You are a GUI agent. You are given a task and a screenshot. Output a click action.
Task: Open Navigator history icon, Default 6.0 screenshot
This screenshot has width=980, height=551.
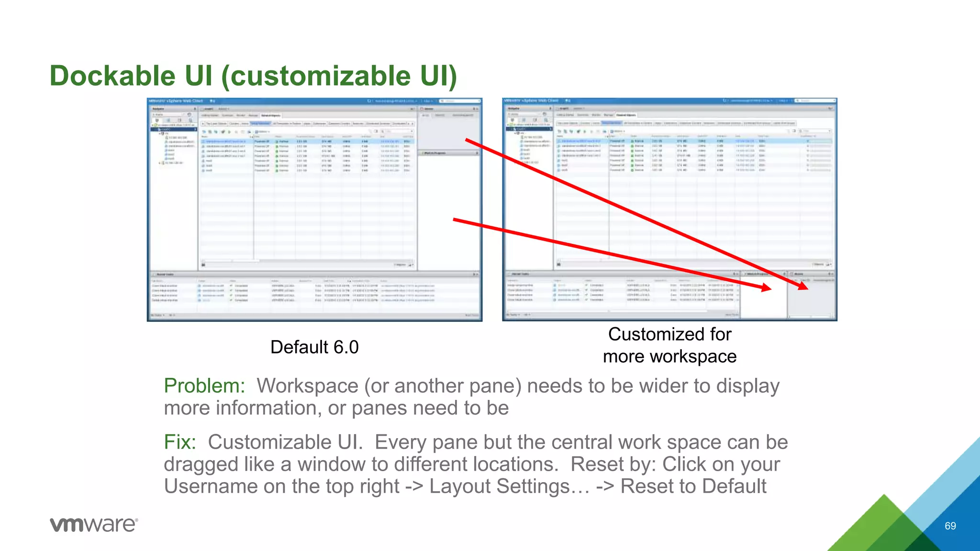pyautogui.click(x=189, y=114)
